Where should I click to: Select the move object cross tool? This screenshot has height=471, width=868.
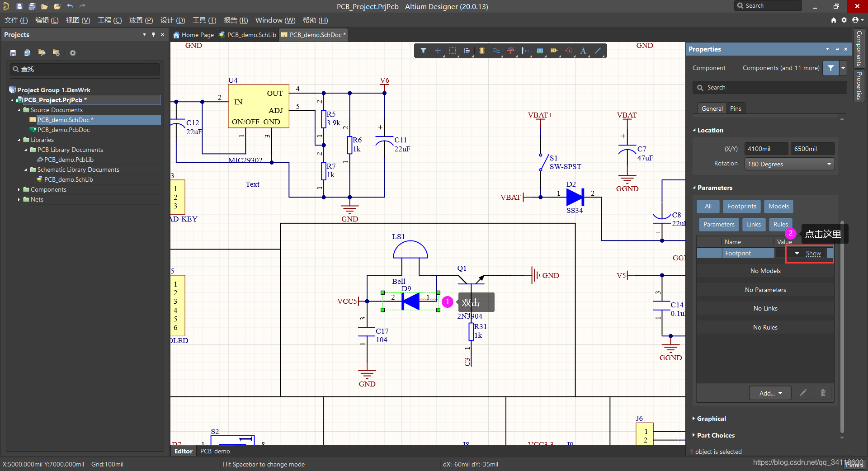[x=438, y=51]
